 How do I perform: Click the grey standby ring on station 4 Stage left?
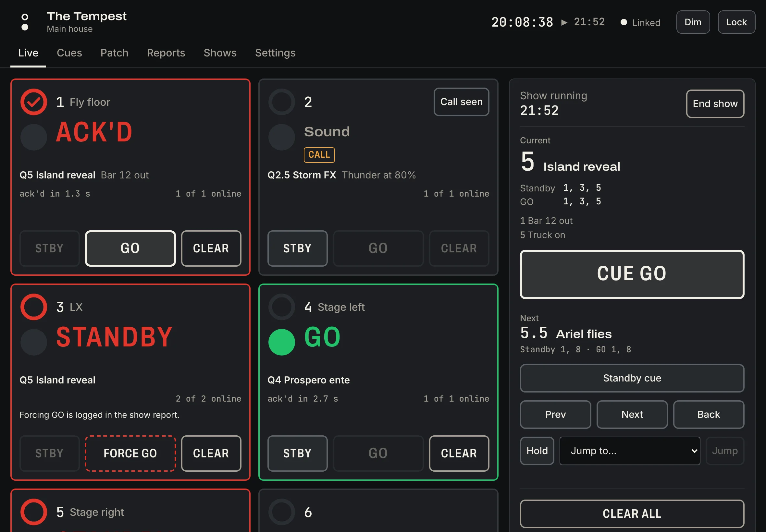[282, 307]
